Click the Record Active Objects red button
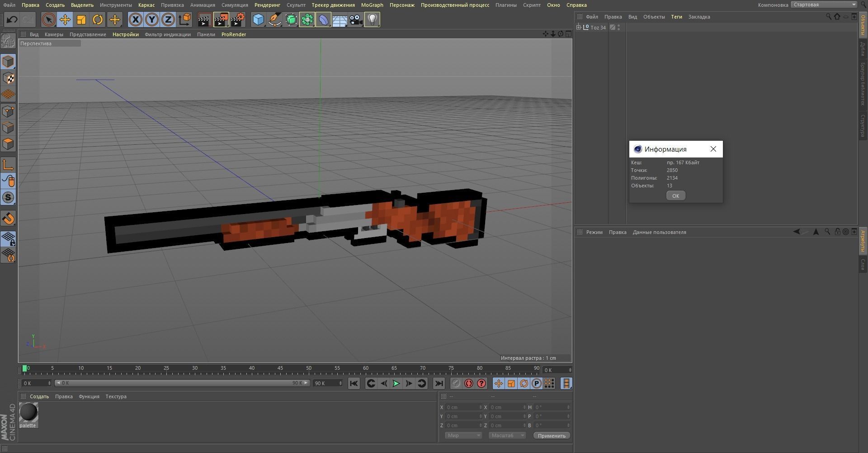868x453 pixels. coord(456,384)
